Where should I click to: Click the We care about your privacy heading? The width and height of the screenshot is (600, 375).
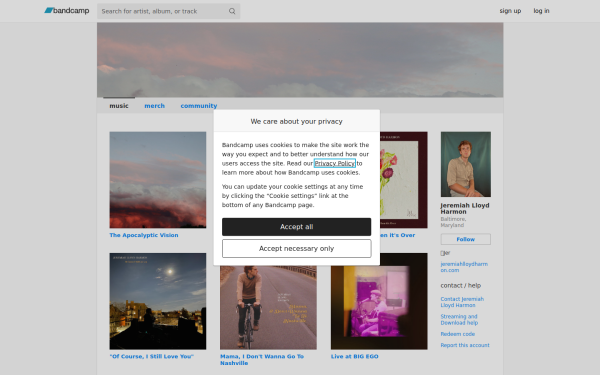297,121
